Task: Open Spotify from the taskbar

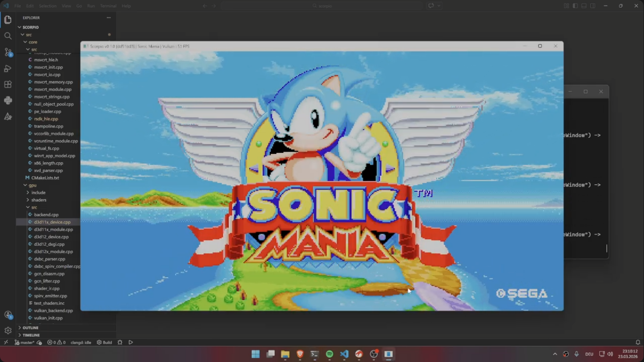Action: point(330,354)
